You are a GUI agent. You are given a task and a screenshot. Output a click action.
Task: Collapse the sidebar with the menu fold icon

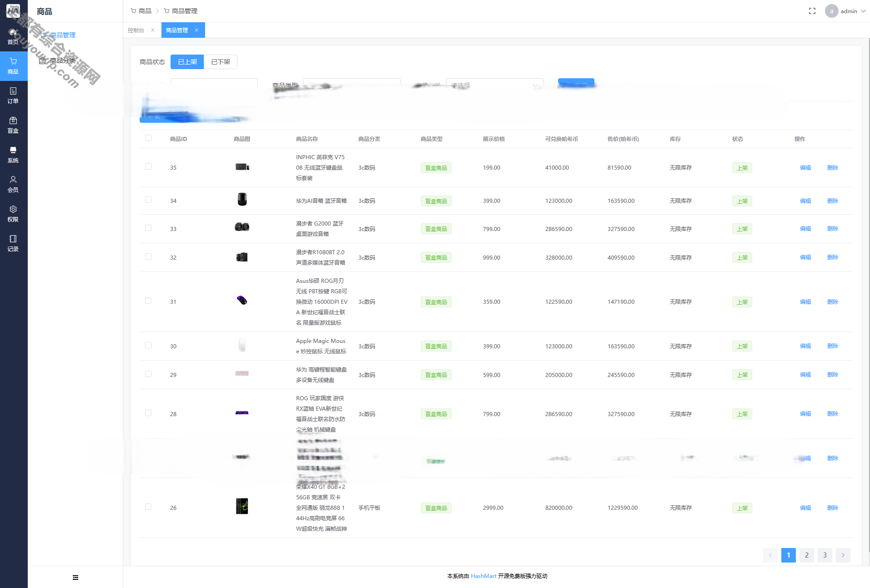coord(75,578)
